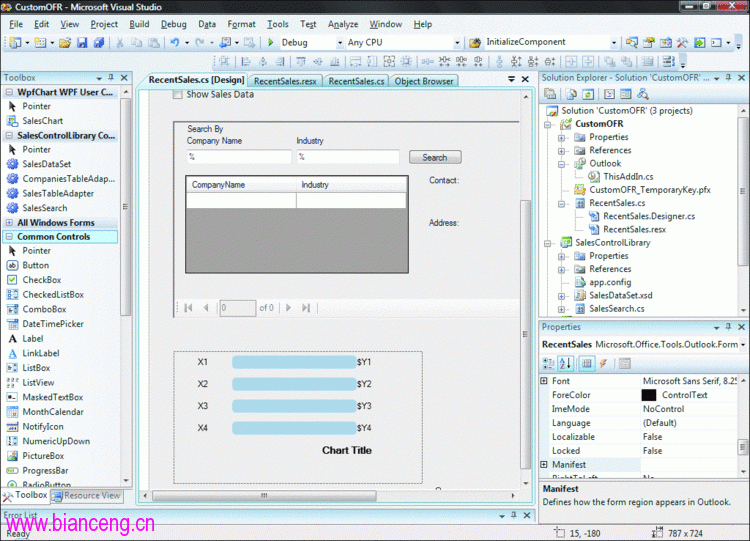Select SalesDataSet component in Toolbox
This screenshot has height=541, width=750.
pyautogui.click(x=46, y=164)
